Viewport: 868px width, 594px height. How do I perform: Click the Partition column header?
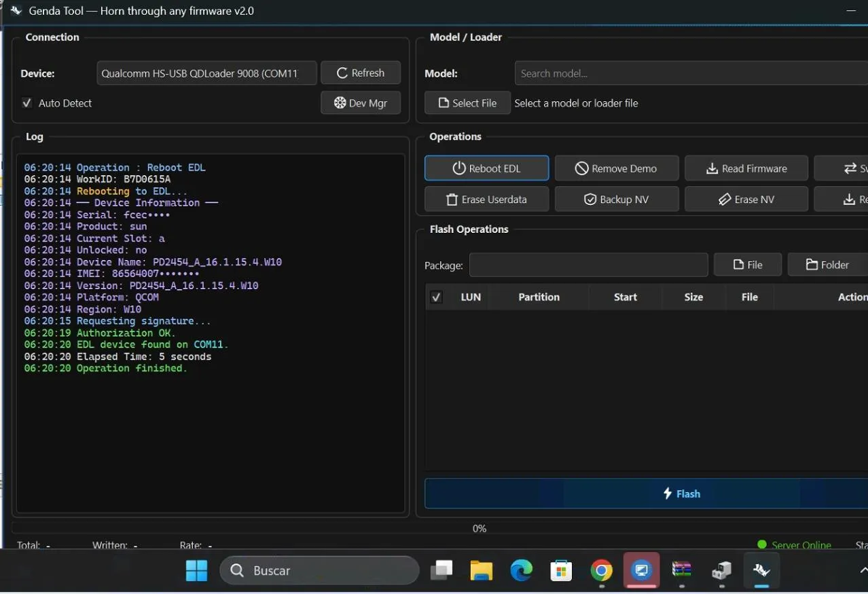(x=539, y=297)
